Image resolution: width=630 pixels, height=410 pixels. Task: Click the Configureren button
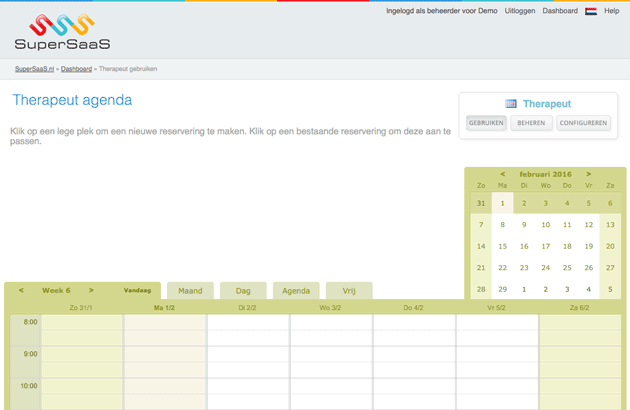pos(583,123)
